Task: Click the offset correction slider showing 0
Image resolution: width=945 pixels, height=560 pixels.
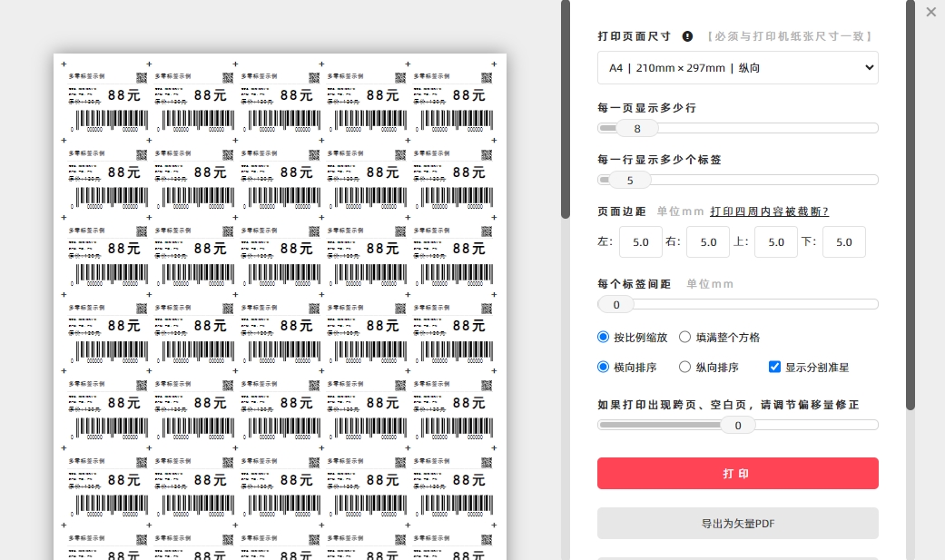Action: click(738, 425)
